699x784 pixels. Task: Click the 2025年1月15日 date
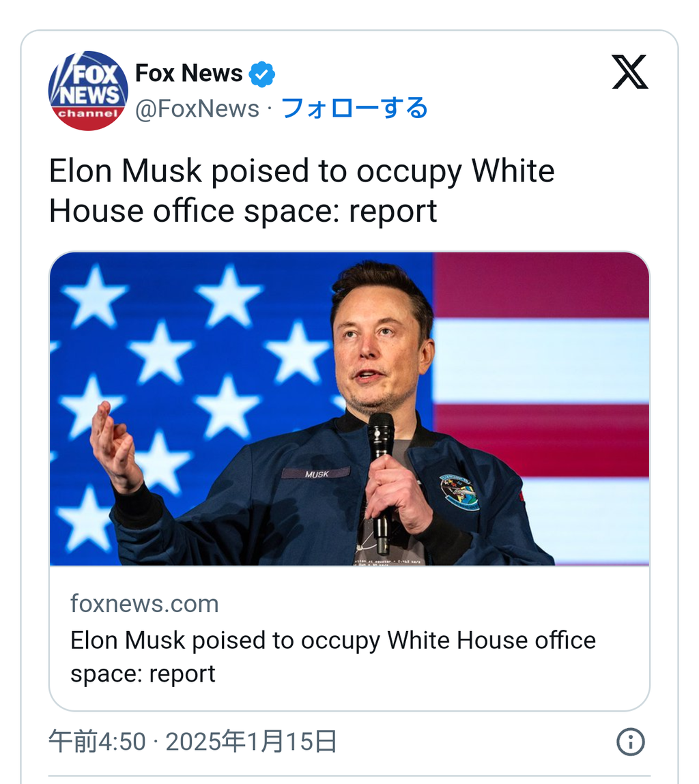pyautogui.click(x=251, y=742)
